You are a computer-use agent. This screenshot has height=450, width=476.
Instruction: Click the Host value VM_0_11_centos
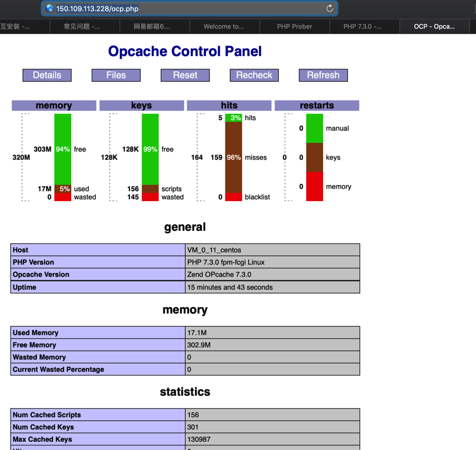coord(272,249)
